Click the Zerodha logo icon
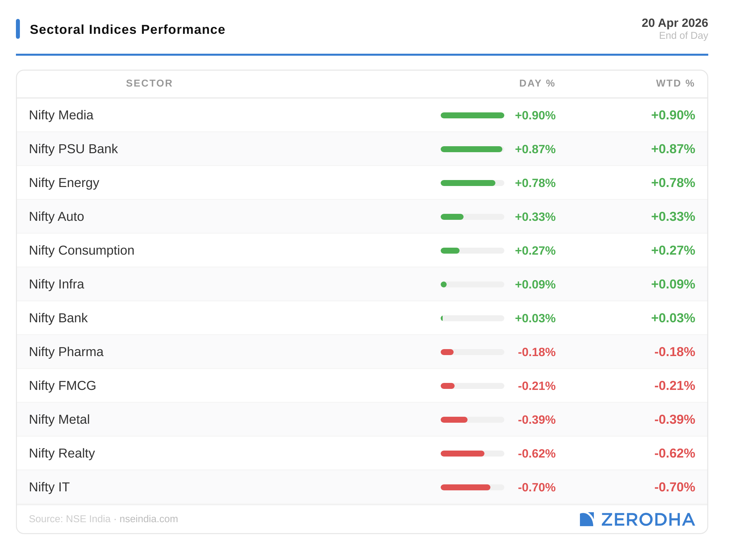The width and height of the screenshot is (756, 554). coord(586,519)
